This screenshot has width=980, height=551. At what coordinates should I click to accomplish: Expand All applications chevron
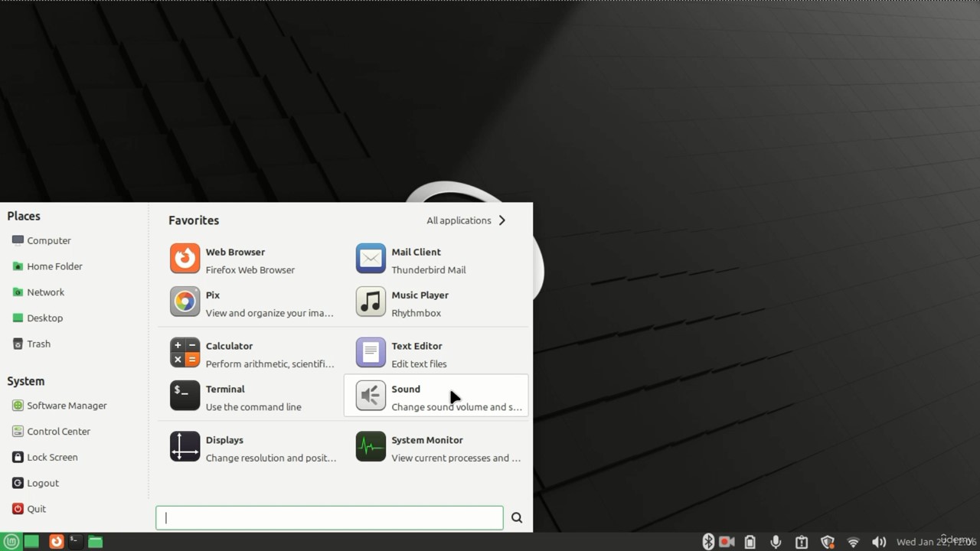pos(502,220)
